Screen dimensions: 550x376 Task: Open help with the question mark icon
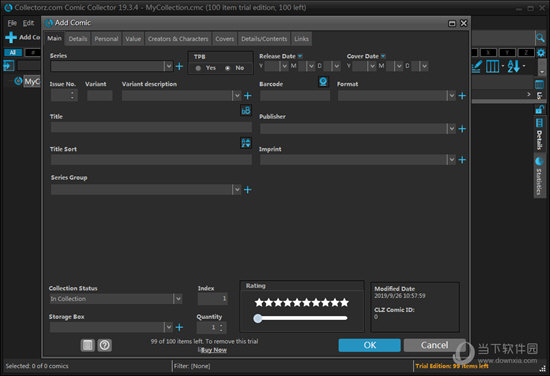point(105,345)
